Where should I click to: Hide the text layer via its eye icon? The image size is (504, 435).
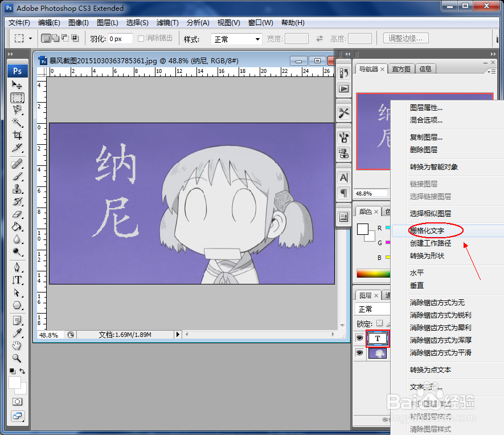coord(359,338)
